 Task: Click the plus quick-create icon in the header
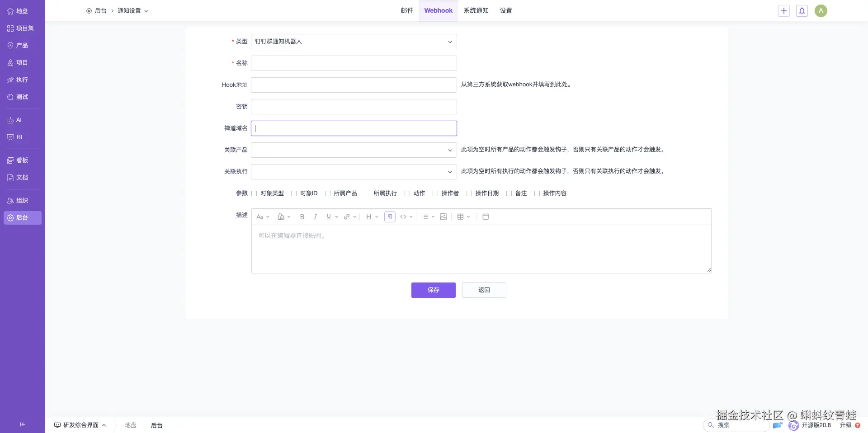coord(784,11)
